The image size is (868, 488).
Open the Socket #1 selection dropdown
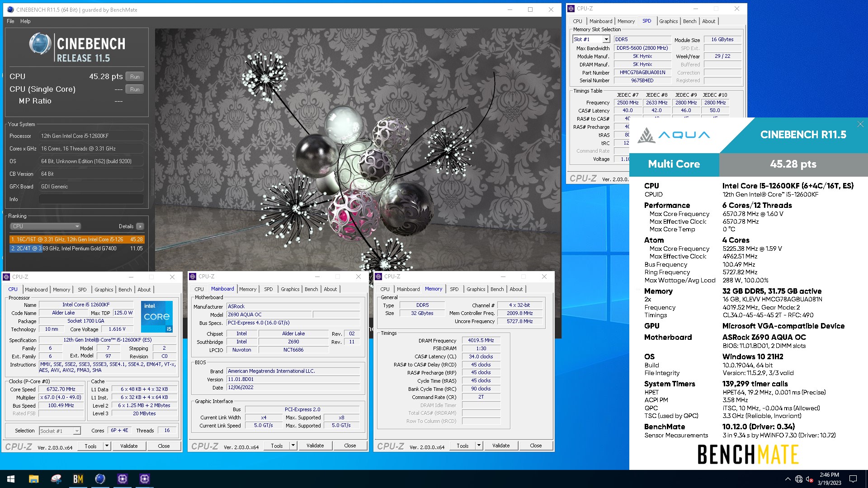(x=60, y=431)
